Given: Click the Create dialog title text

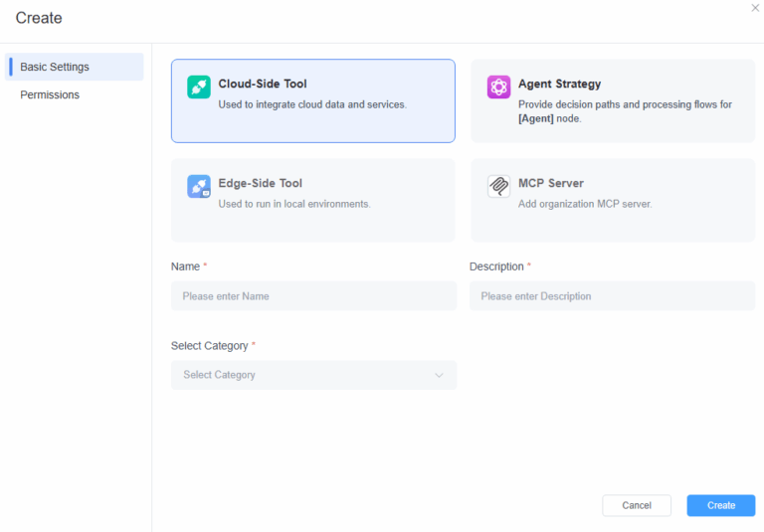Looking at the screenshot, I should coord(39,18).
